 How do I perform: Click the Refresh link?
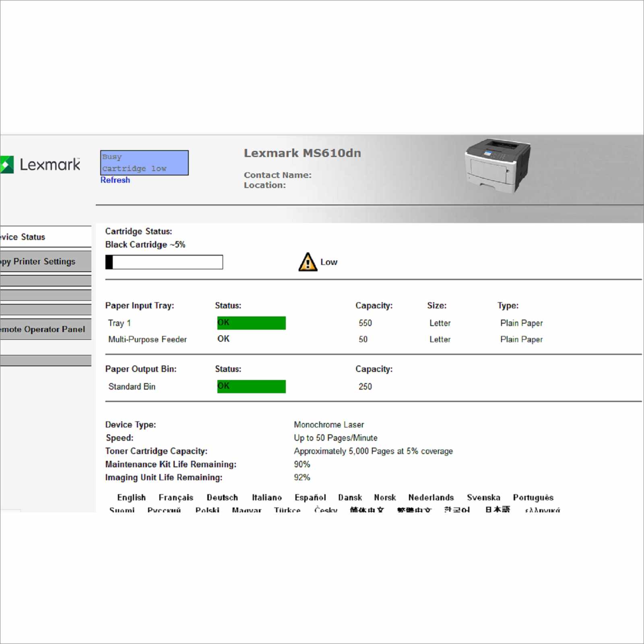[x=115, y=180]
